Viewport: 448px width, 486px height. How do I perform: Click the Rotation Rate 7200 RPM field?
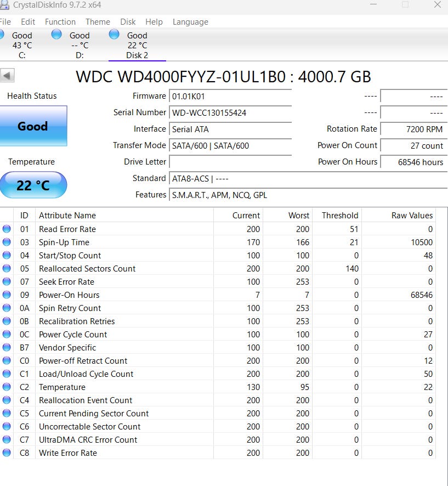[x=413, y=129]
